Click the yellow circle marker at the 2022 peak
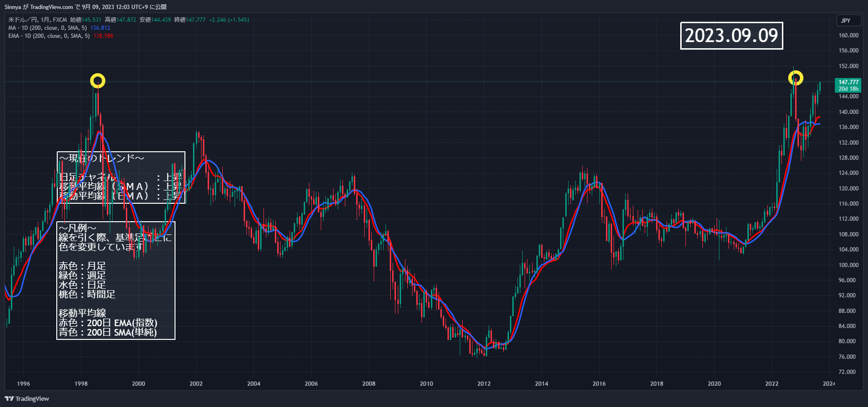868x407 pixels. [x=796, y=78]
